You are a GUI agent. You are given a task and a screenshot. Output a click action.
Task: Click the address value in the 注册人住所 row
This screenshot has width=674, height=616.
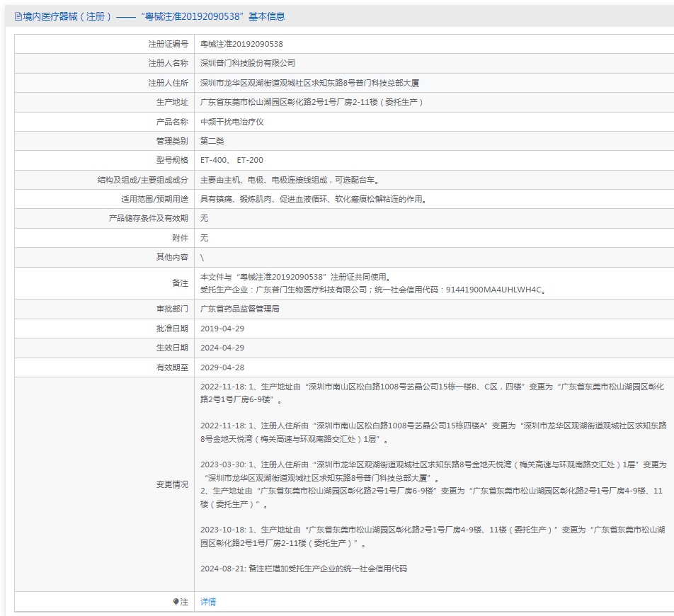click(310, 83)
